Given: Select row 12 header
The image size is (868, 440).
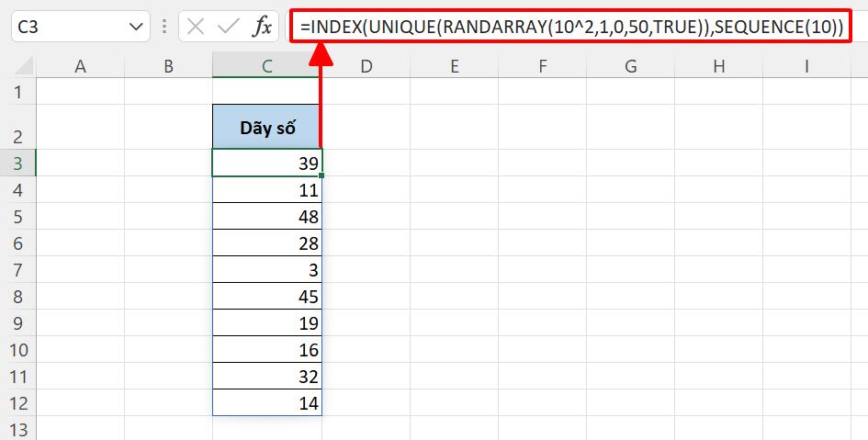Looking at the screenshot, I should [x=18, y=402].
